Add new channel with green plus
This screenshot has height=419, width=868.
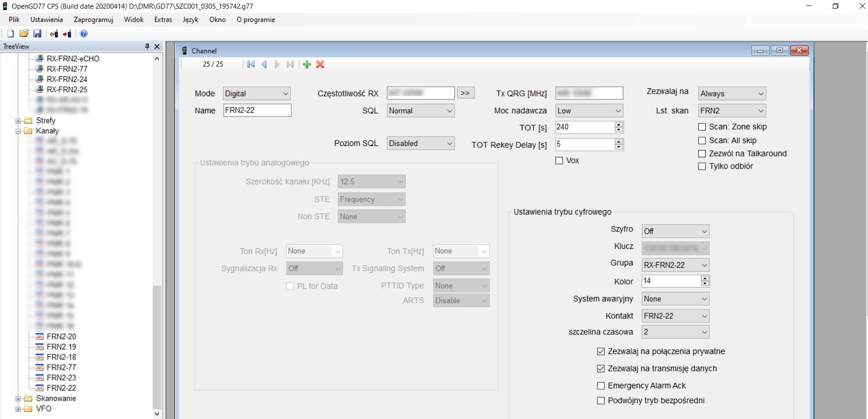pyautogui.click(x=307, y=64)
